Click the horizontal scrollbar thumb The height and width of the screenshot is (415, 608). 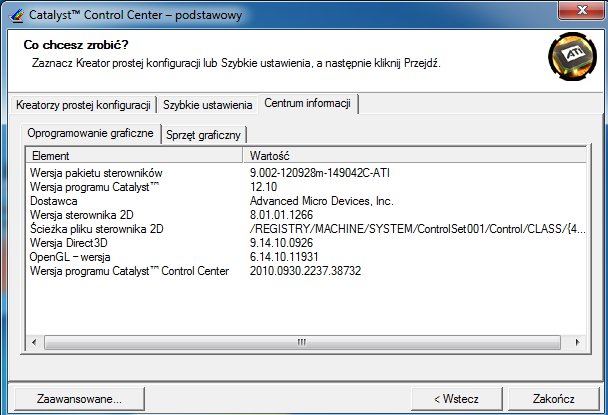302,342
